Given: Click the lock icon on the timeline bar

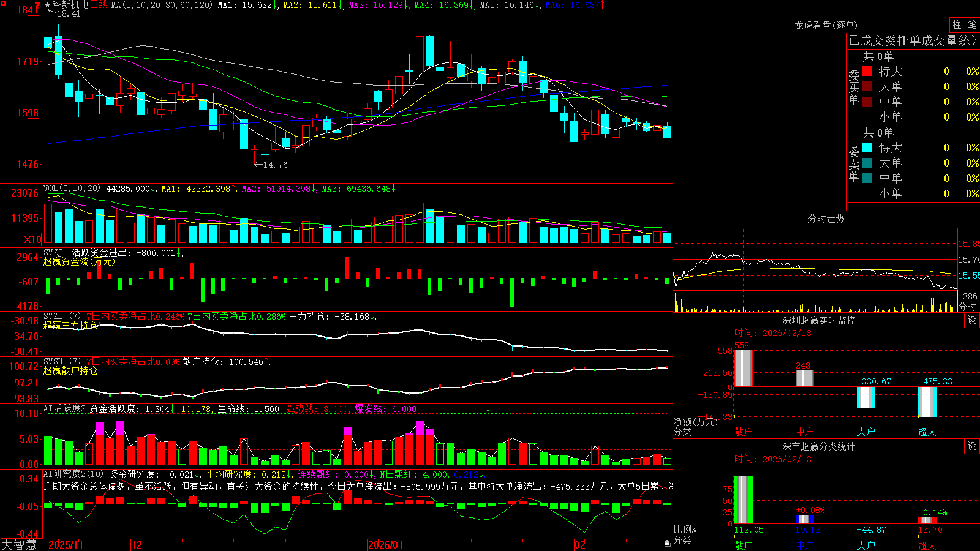Looking at the screenshot, I should 667,544.
